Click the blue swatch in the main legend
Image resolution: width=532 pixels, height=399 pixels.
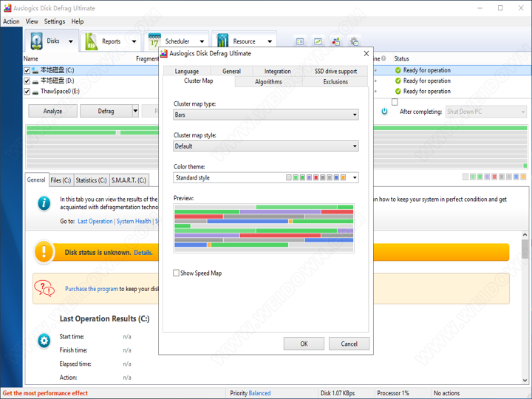click(x=516, y=177)
